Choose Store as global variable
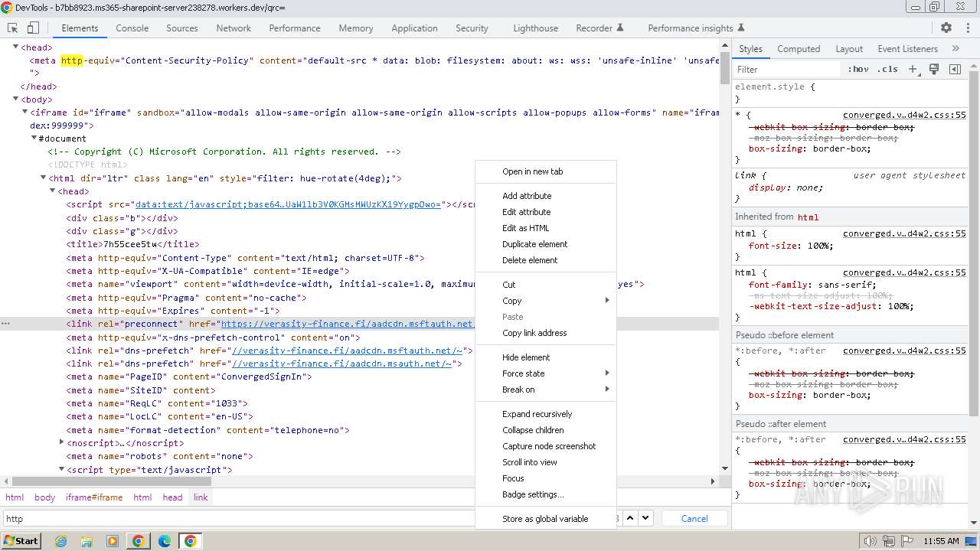Image resolution: width=980 pixels, height=551 pixels. tap(545, 519)
